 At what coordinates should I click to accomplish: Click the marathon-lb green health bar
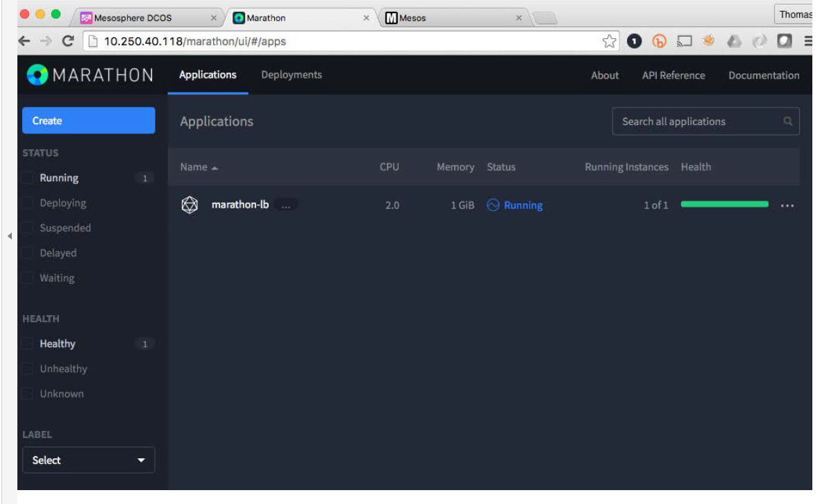724,204
